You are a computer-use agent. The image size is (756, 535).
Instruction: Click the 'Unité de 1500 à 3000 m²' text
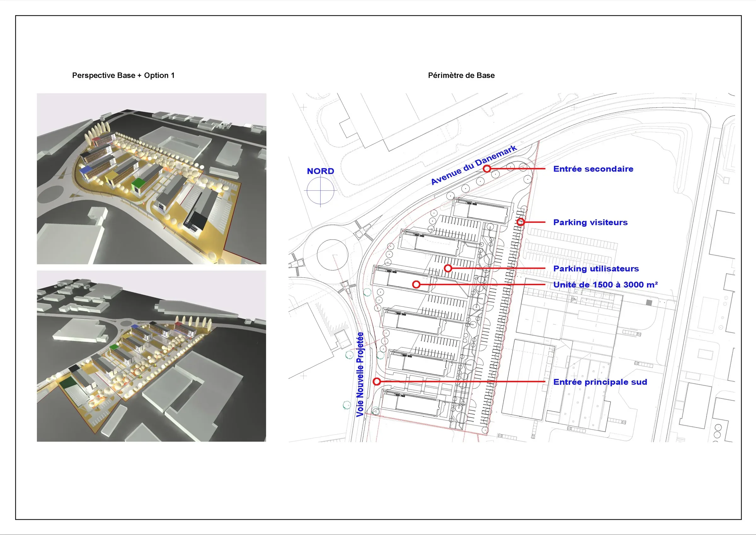605,284
